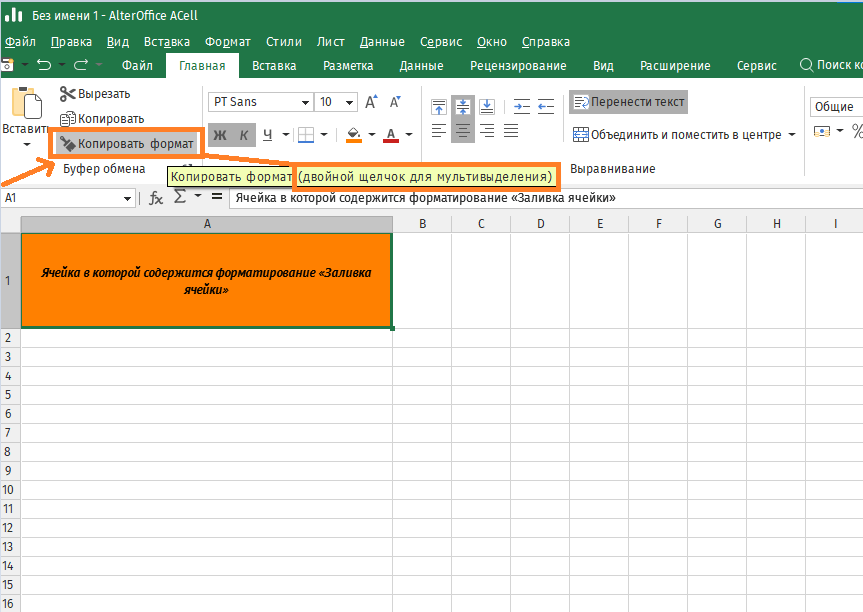Viewport: 863px width, 612px height.
Task: Click the currency format icon
Action: tap(822, 132)
